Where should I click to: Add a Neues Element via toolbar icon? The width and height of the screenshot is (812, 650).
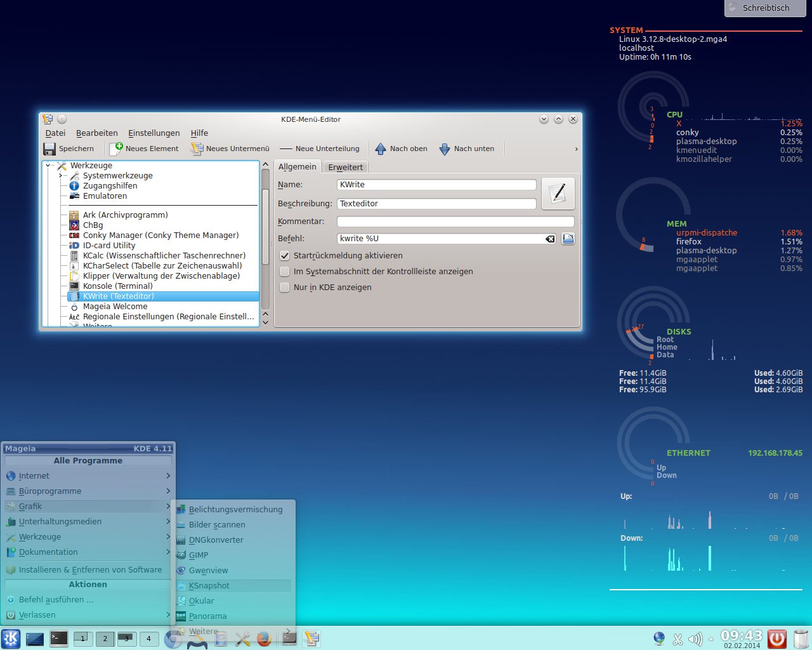(x=115, y=149)
